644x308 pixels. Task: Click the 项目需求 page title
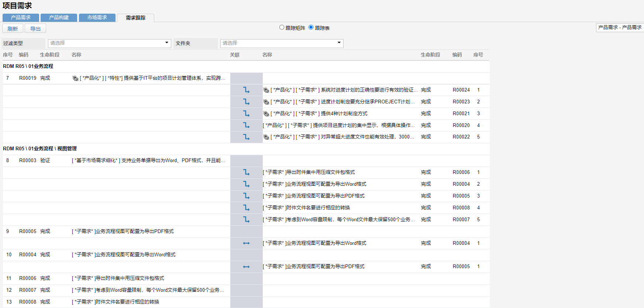17,6
